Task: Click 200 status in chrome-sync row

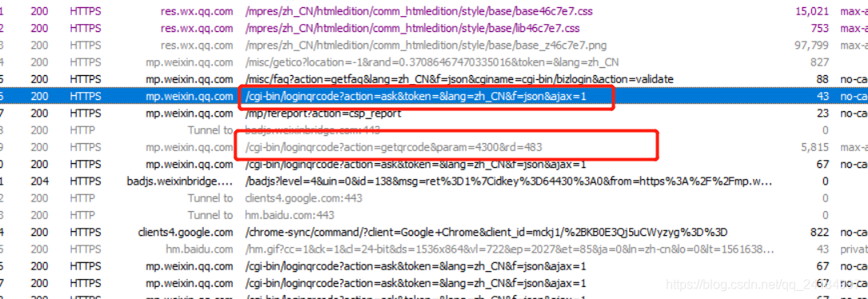Action: click(x=39, y=233)
